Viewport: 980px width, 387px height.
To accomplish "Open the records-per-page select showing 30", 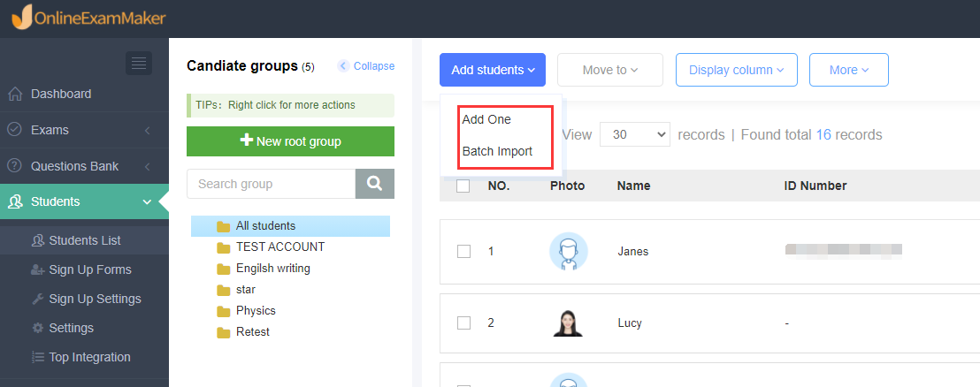I will pos(635,134).
